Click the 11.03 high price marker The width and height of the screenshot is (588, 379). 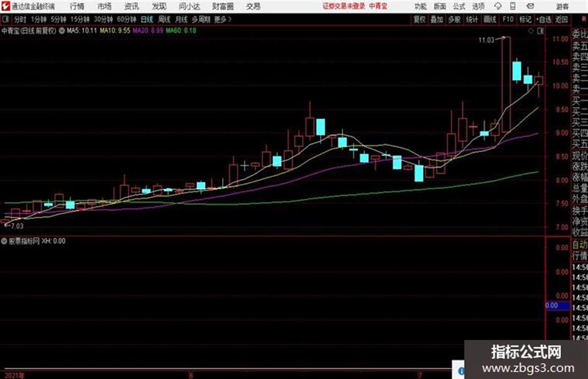(487, 40)
